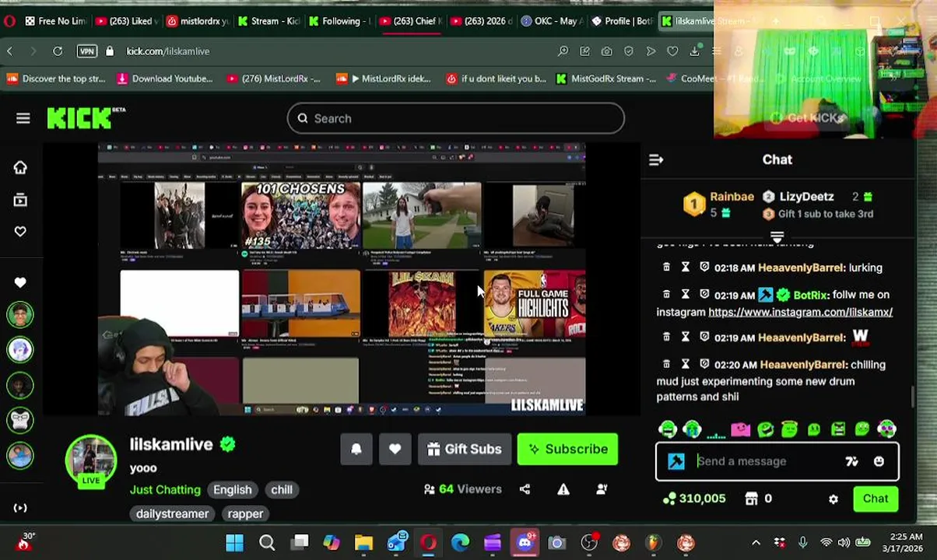Viewport: 937px width, 560px height.
Task: Open 'Download Youtube...' bookmark
Action: click(x=164, y=79)
